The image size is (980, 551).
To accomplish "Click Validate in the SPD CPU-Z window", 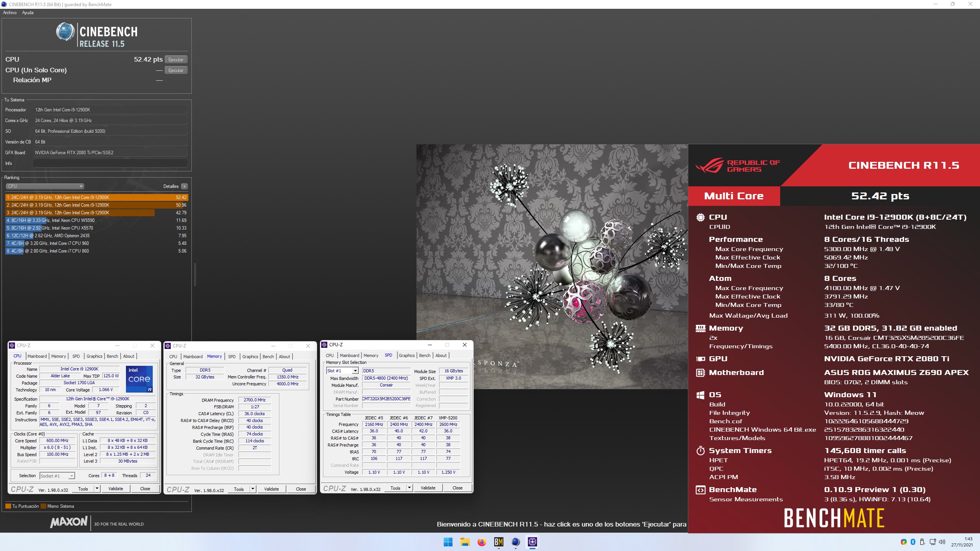I will pyautogui.click(x=428, y=488).
